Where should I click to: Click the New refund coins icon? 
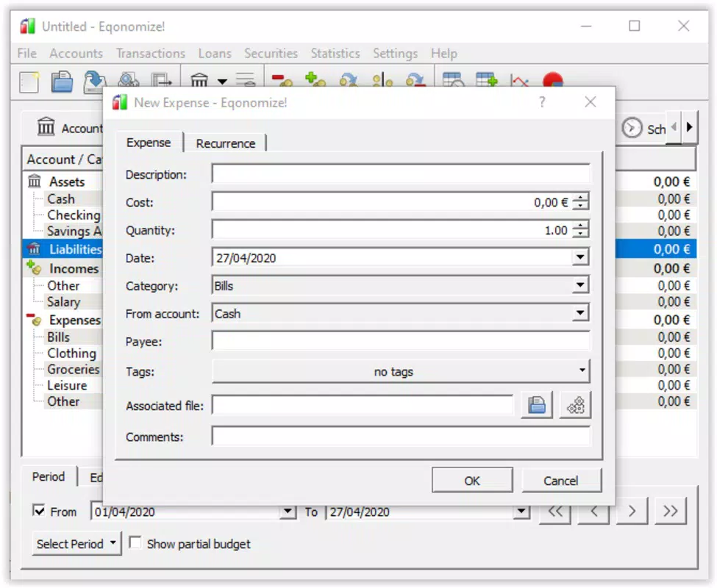(x=415, y=80)
